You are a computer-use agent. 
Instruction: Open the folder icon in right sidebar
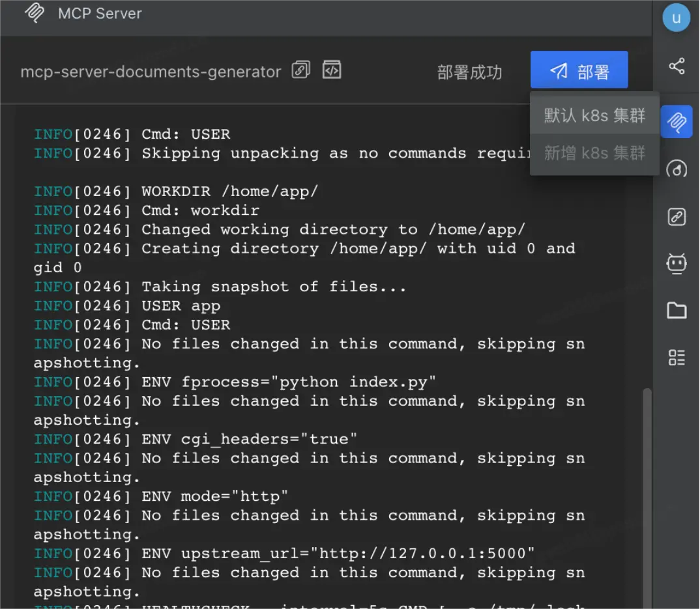point(677,310)
